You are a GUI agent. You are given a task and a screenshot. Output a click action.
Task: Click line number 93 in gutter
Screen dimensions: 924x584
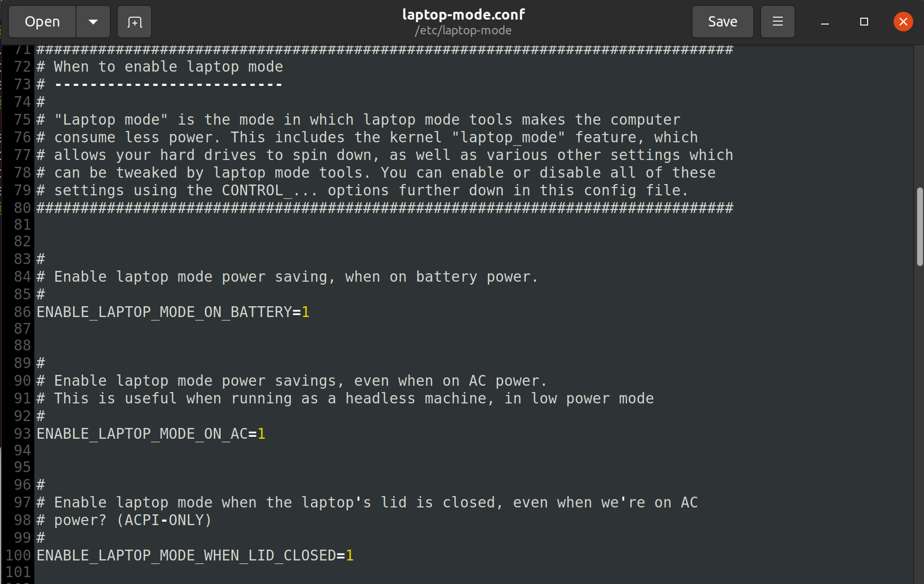[x=22, y=434]
